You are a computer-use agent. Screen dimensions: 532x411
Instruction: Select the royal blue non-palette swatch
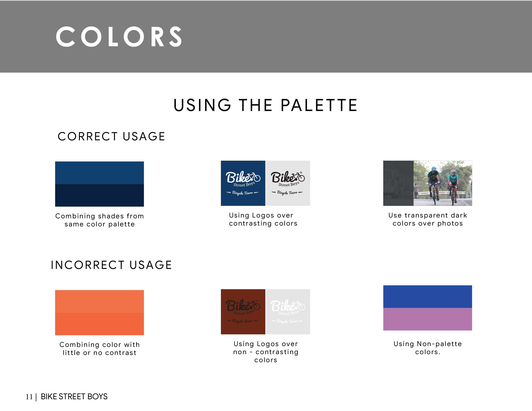click(x=428, y=297)
